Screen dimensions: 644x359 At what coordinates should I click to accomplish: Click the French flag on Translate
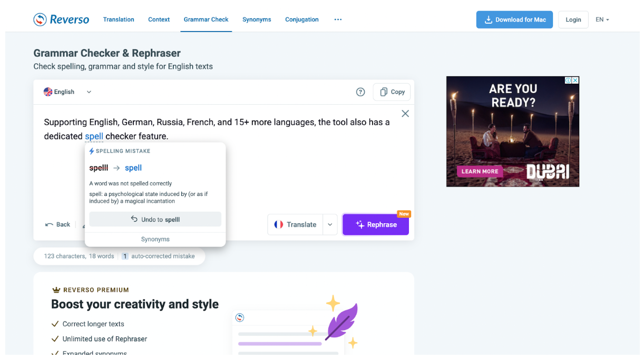pos(279,225)
